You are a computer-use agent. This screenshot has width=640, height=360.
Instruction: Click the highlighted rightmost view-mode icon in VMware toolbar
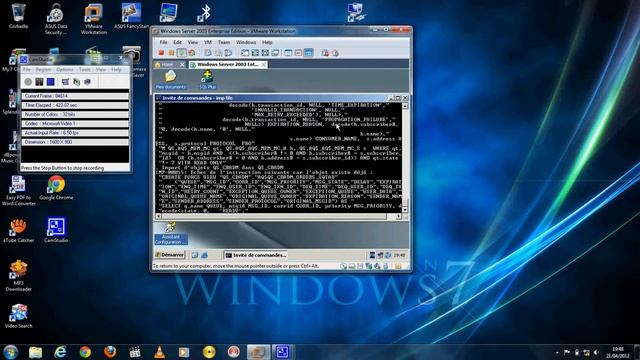(x=309, y=53)
